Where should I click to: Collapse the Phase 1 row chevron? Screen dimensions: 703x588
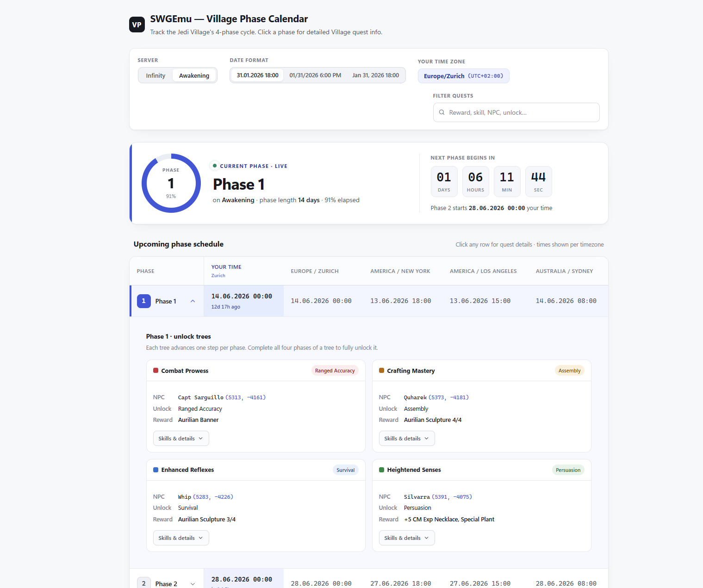(193, 301)
